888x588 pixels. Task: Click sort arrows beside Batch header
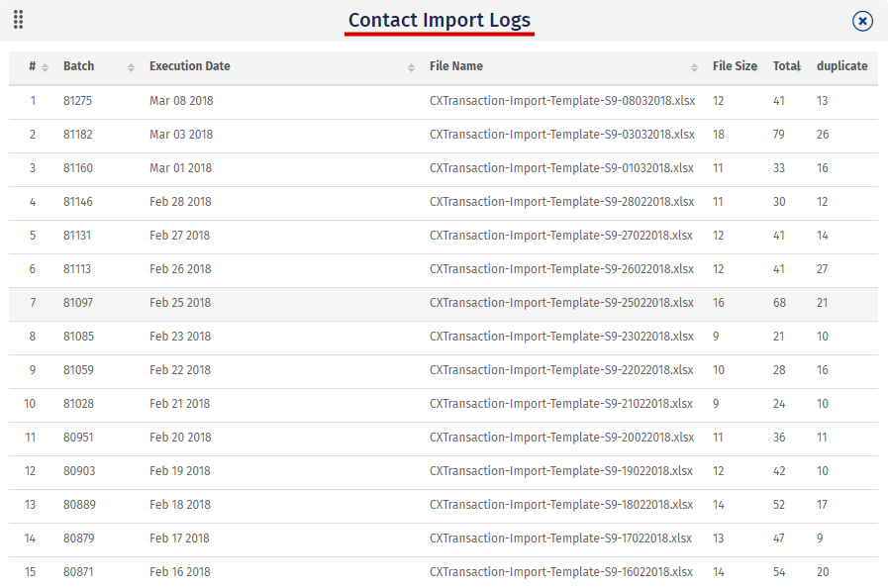131,67
